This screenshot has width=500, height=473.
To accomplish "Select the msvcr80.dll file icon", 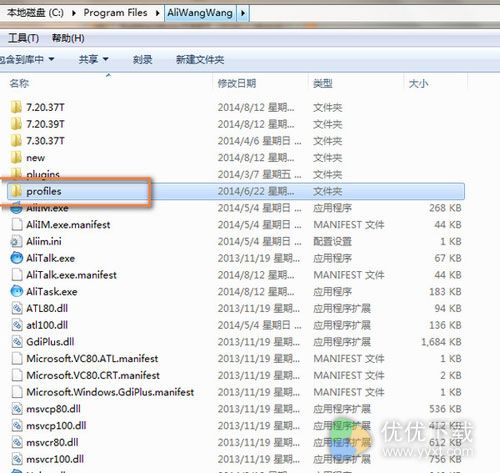I will (17, 442).
